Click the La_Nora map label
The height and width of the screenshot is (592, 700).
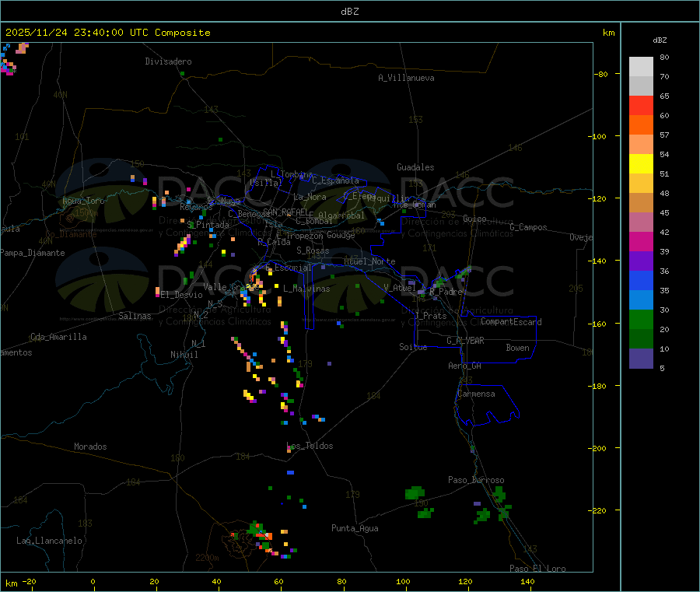tap(310, 197)
